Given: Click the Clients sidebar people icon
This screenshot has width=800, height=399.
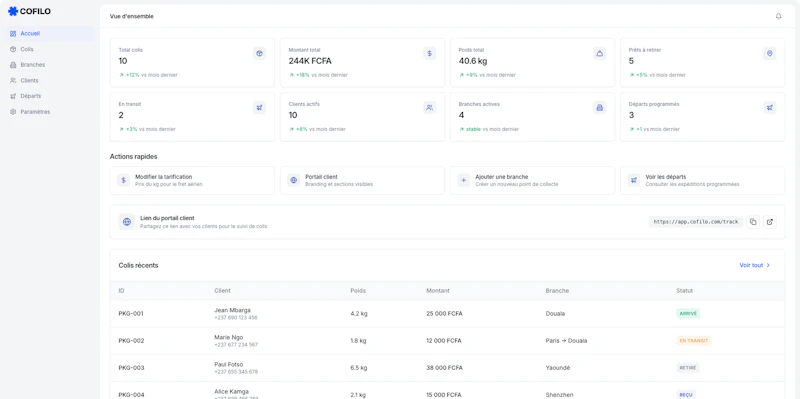Looking at the screenshot, I should 13,81.
